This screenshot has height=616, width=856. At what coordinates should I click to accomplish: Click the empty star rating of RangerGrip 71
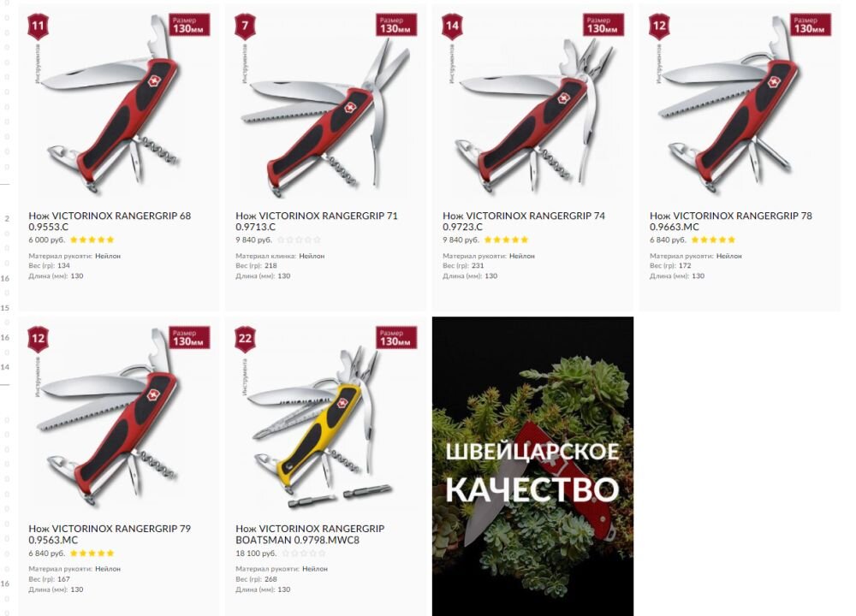[x=299, y=240]
